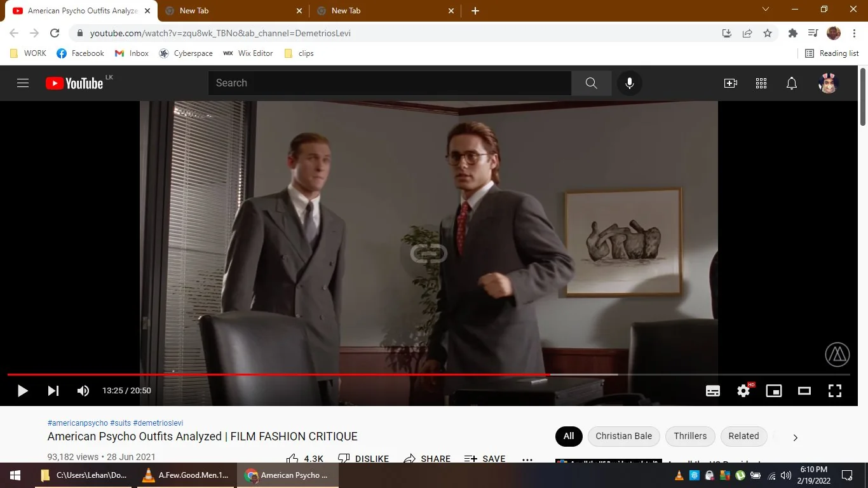
Task: Click the video title American Psycho Outfits Analyzed
Action: [x=203, y=437]
